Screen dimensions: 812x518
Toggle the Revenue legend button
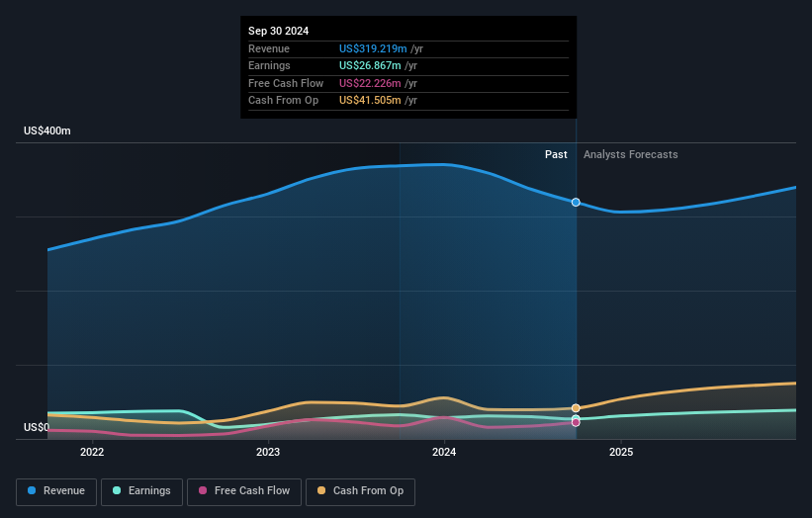56,491
